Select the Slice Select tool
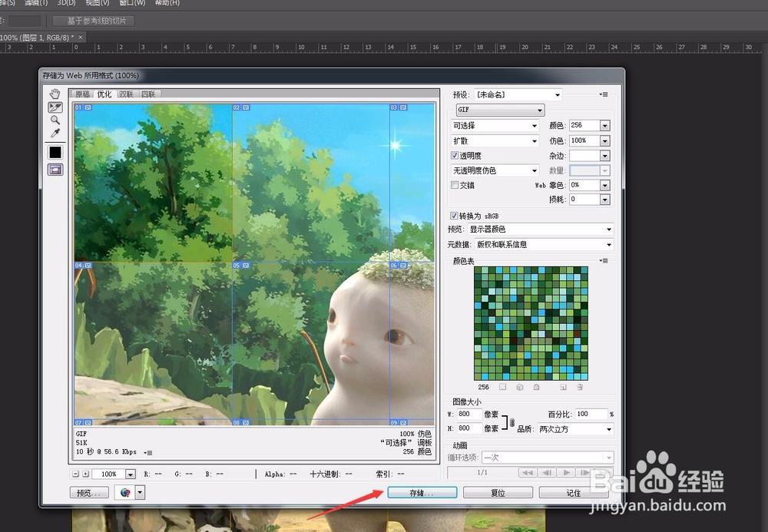Screen dimensions: 768x532 coord(55,107)
